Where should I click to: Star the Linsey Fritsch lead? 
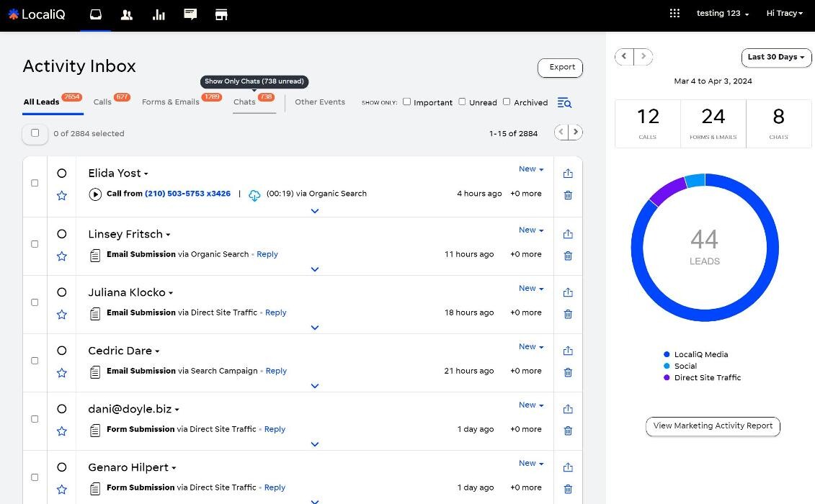(62, 256)
